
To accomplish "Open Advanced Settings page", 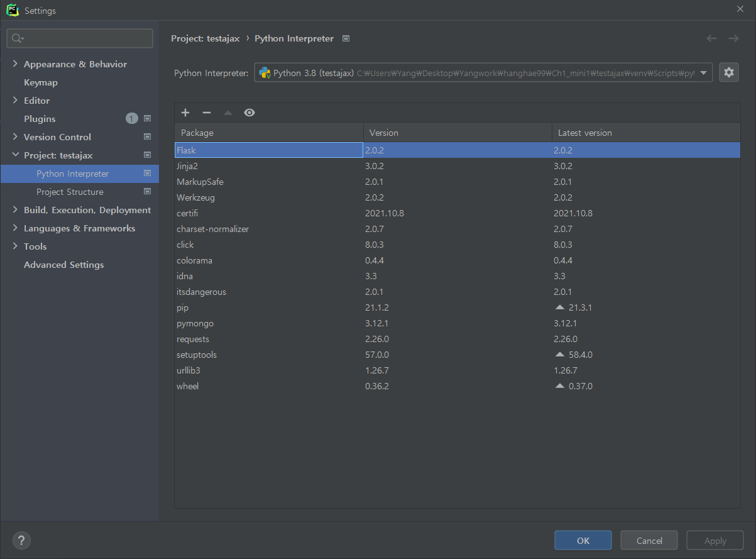I will coord(64,265).
